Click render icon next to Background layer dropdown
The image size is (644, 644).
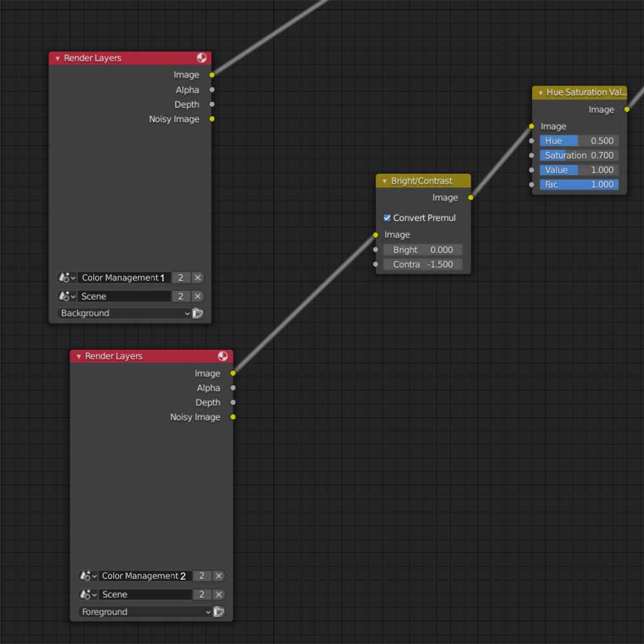click(198, 313)
